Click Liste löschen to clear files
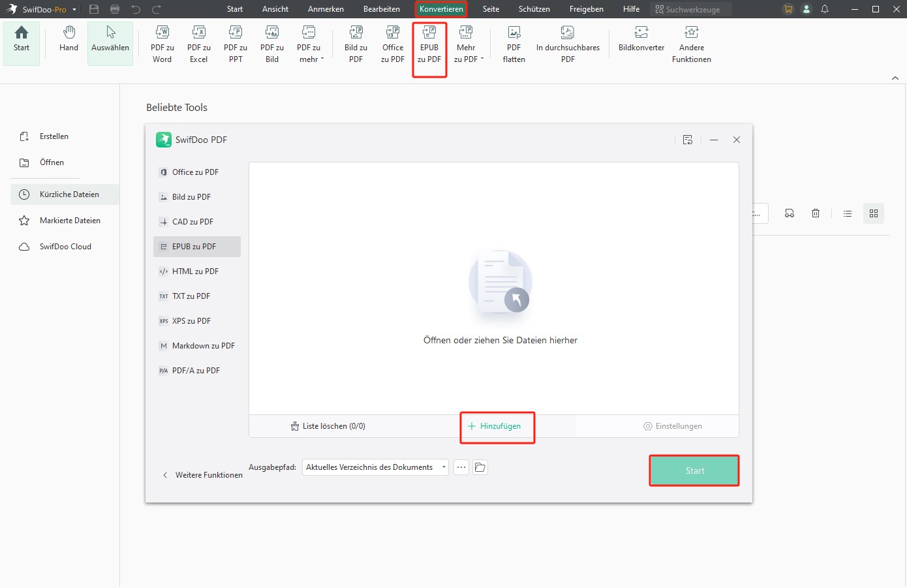This screenshot has height=588, width=907. [x=328, y=426]
